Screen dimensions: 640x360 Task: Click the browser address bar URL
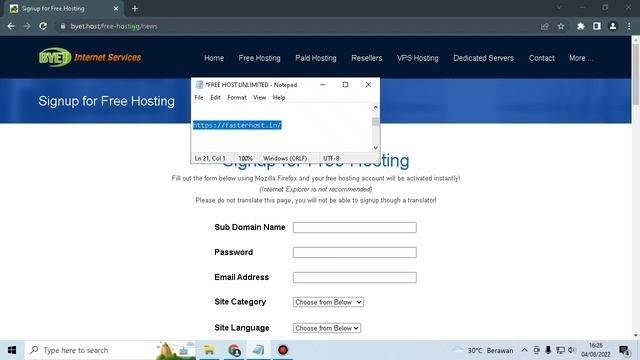pyautogui.click(x=114, y=26)
